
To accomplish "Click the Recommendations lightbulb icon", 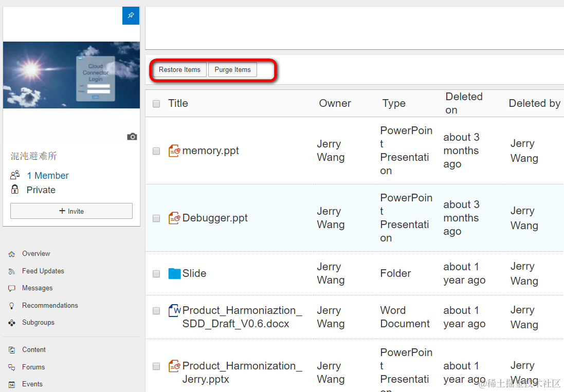I will [x=11, y=306].
